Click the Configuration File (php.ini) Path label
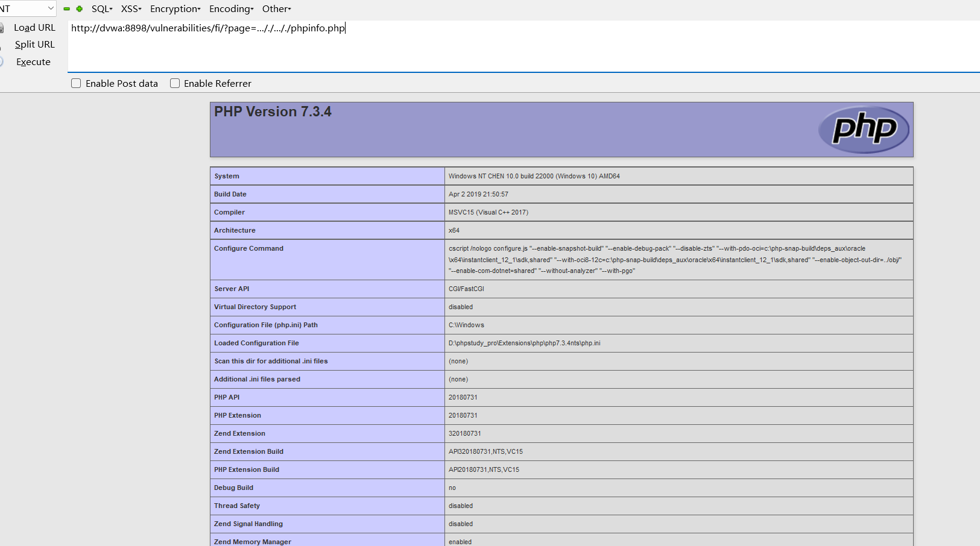The width and height of the screenshot is (980, 546). pyautogui.click(x=266, y=325)
